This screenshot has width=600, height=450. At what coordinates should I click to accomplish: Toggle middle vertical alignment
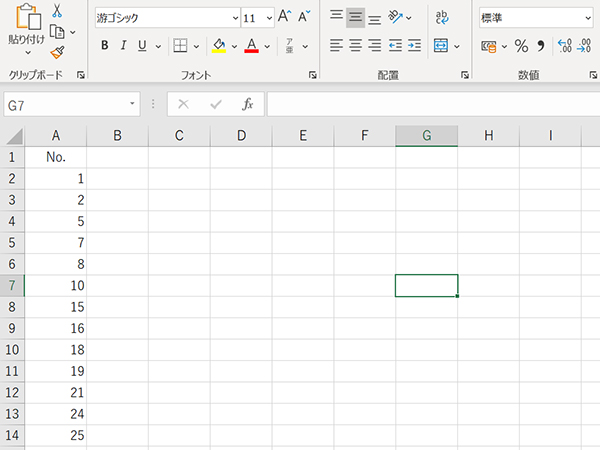point(355,17)
